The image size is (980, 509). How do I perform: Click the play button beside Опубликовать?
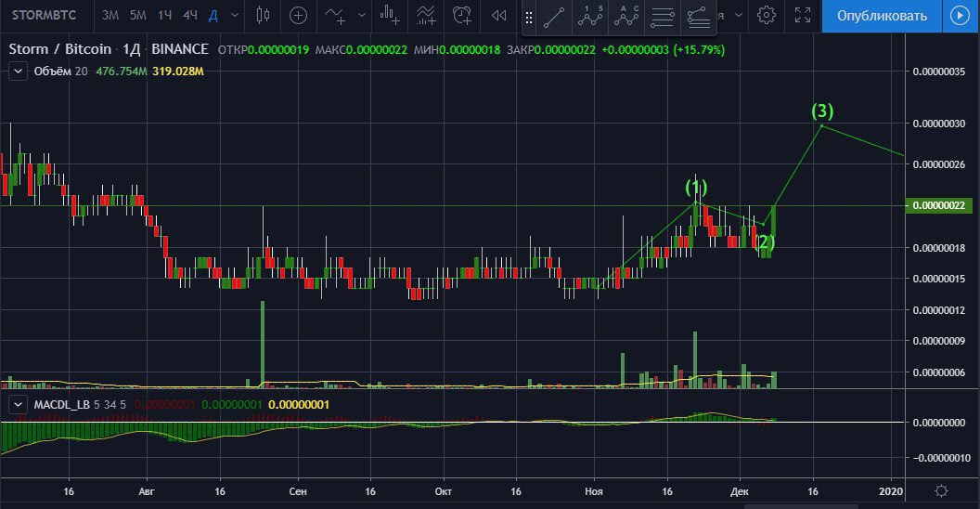pyautogui.click(x=961, y=16)
